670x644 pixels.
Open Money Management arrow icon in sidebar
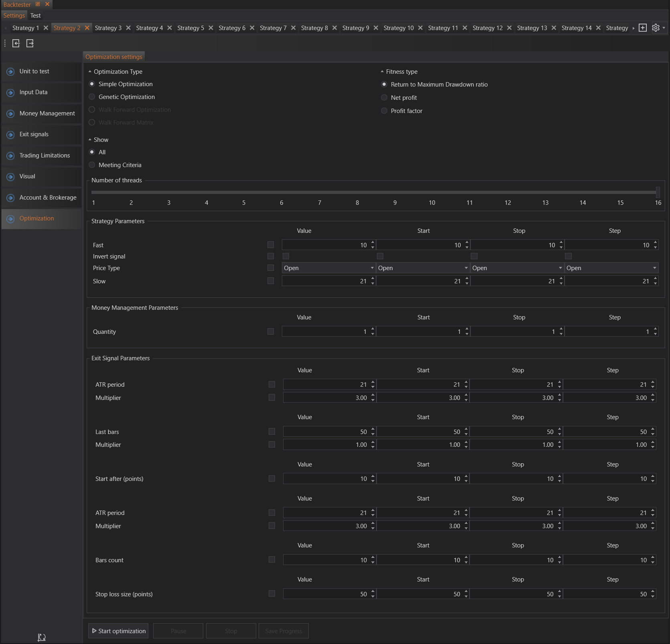click(11, 114)
